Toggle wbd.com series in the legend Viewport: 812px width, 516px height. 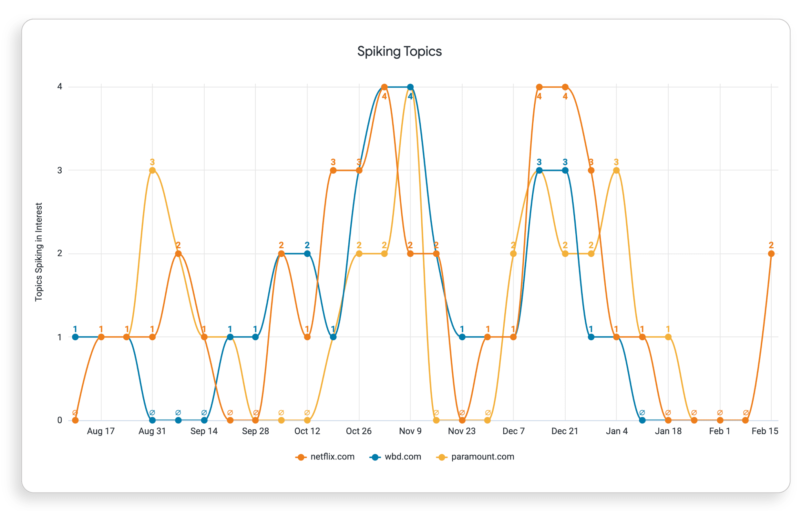tap(403, 457)
